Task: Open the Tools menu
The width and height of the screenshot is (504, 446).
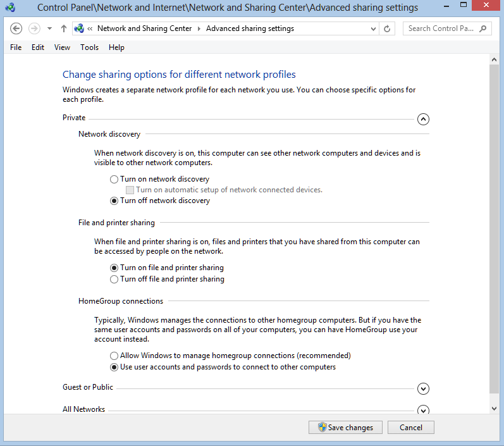Action: (x=89, y=47)
